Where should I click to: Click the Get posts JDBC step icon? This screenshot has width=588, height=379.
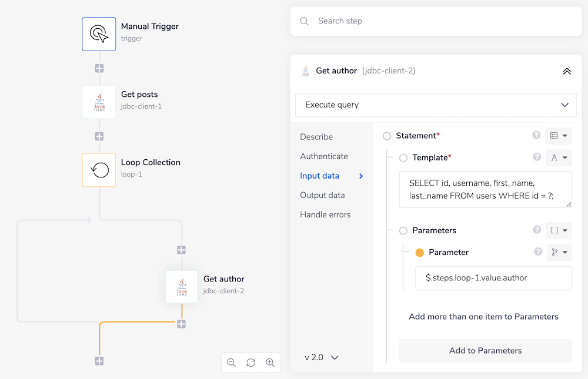pos(99,102)
